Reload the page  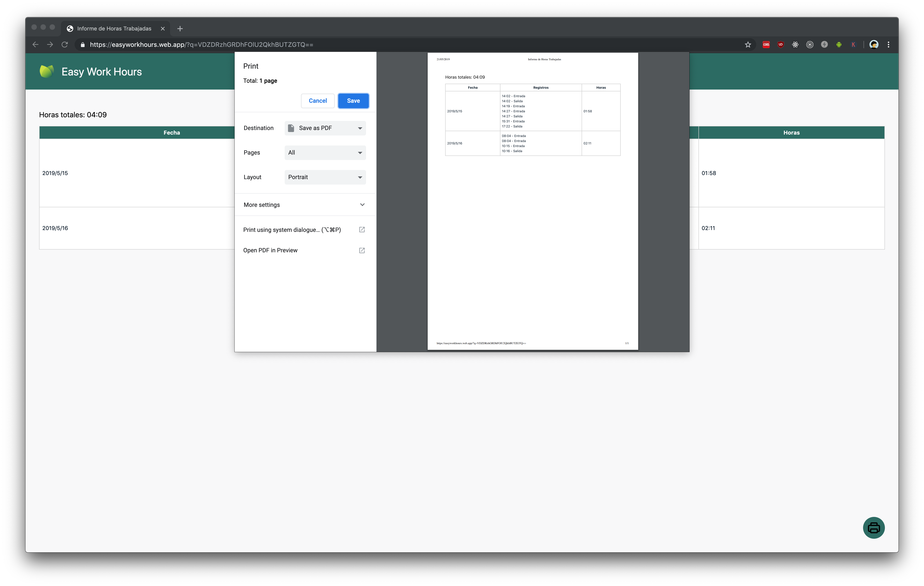[65, 45]
